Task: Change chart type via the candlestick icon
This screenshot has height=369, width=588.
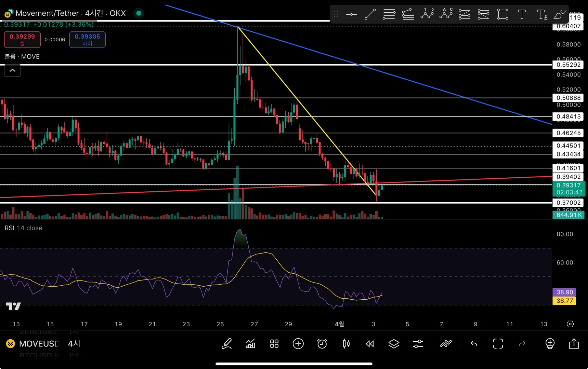Action: click(x=346, y=344)
